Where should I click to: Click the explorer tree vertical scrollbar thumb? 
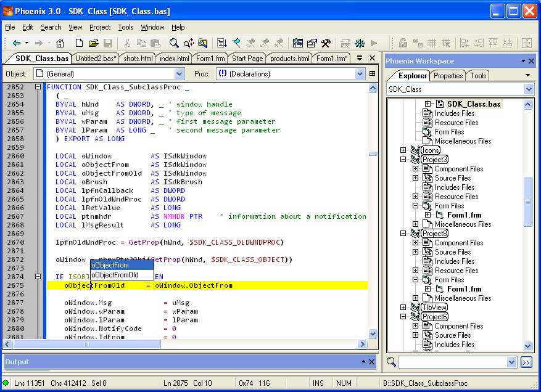pyautogui.click(x=528, y=202)
